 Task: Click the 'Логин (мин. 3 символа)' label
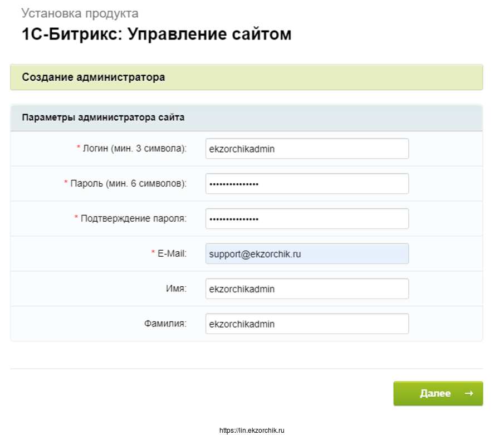coord(134,149)
